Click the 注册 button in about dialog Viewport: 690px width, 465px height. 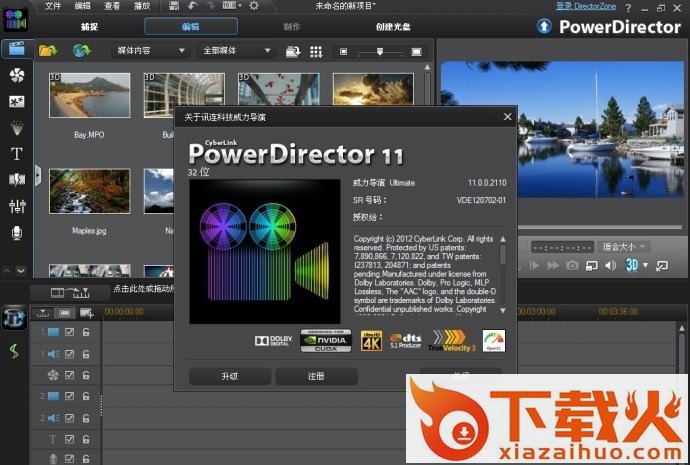316,376
